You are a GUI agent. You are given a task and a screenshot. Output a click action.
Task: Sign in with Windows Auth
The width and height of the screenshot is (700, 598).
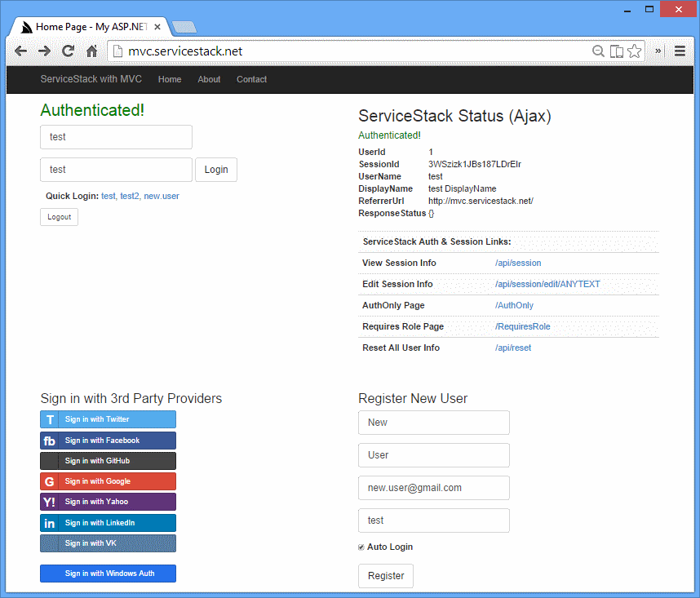click(x=107, y=574)
